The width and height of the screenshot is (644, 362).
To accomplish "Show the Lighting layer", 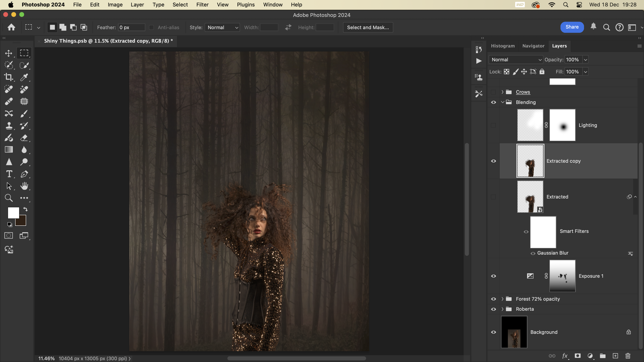I will point(493,125).
